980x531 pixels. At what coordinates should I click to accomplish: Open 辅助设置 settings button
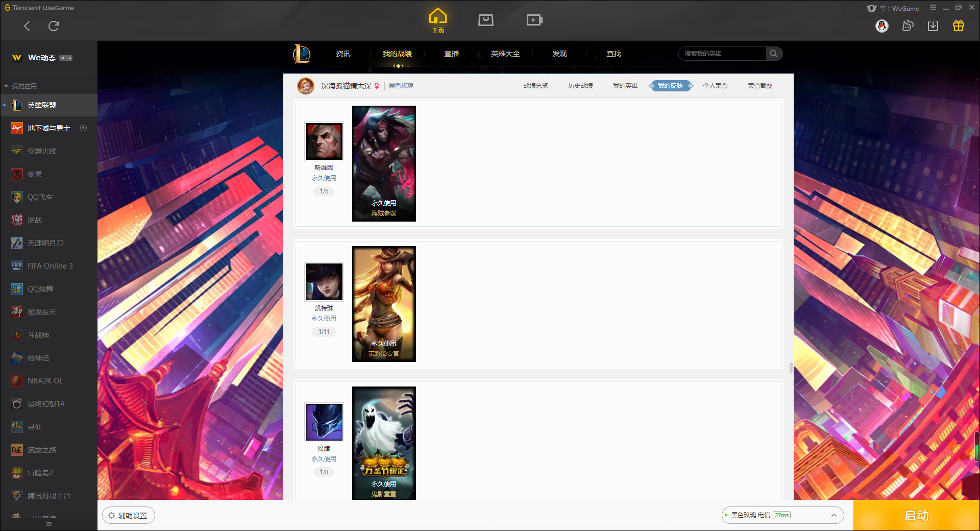click(129, 516)
